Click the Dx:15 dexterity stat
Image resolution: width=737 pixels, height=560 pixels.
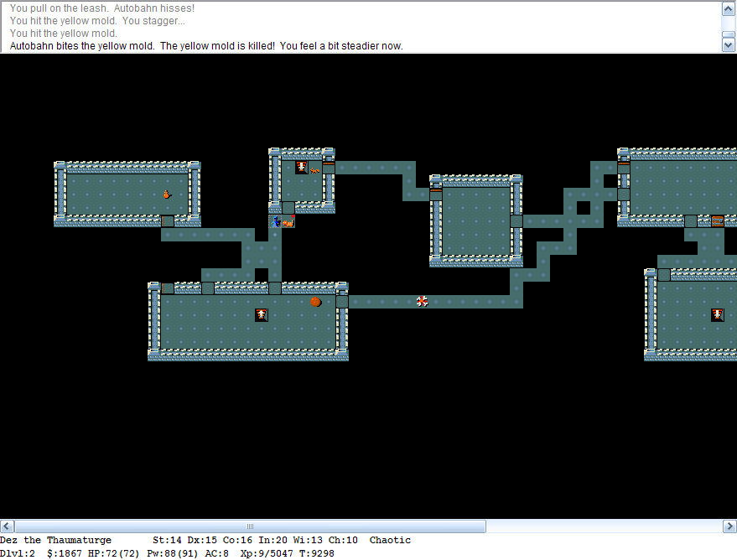click(x=202, y=540)
